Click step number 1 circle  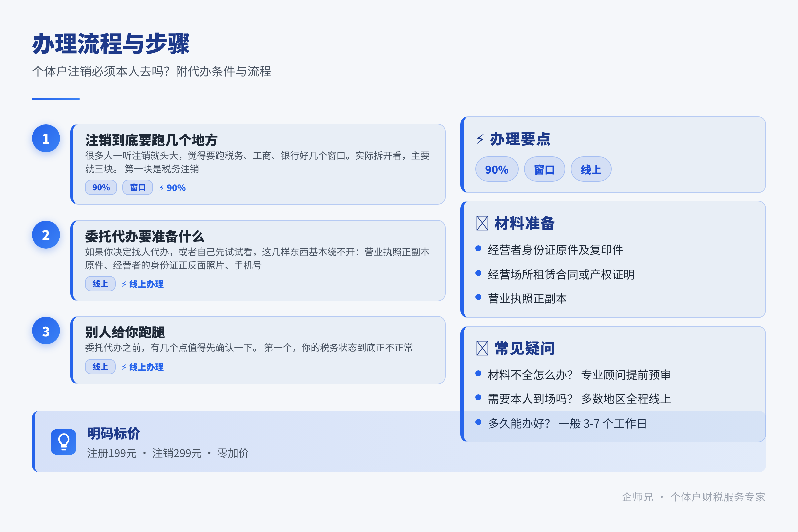click(x=46, y=138)
